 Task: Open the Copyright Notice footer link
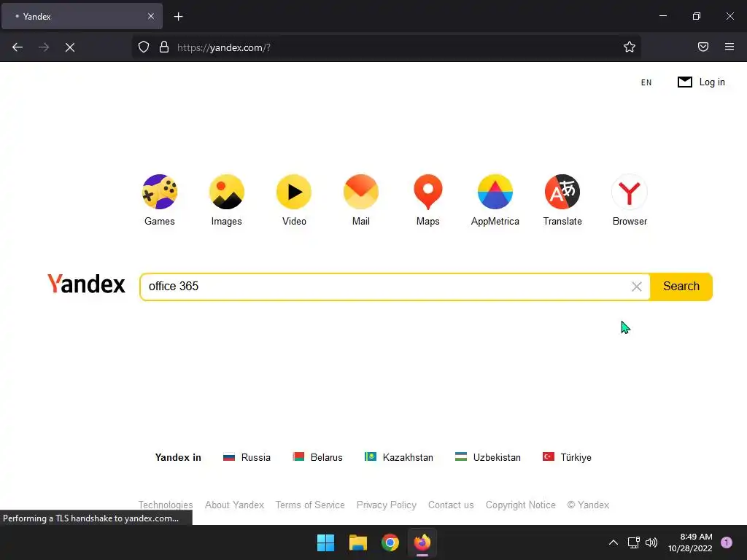(x=521, y=505)
